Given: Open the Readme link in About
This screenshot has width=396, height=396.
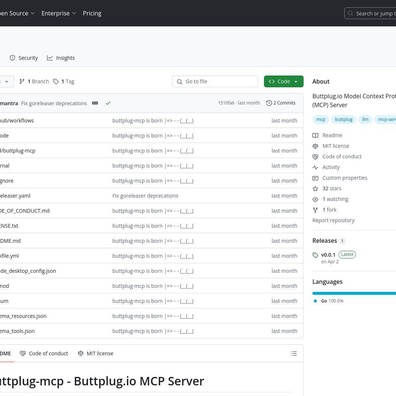Looking at the screenshot, I should [332, 135].
